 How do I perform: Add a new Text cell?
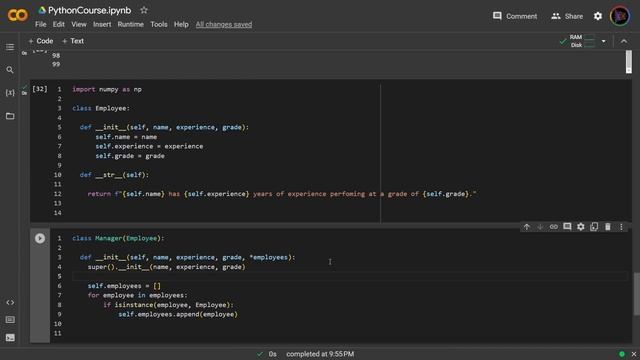73,41
